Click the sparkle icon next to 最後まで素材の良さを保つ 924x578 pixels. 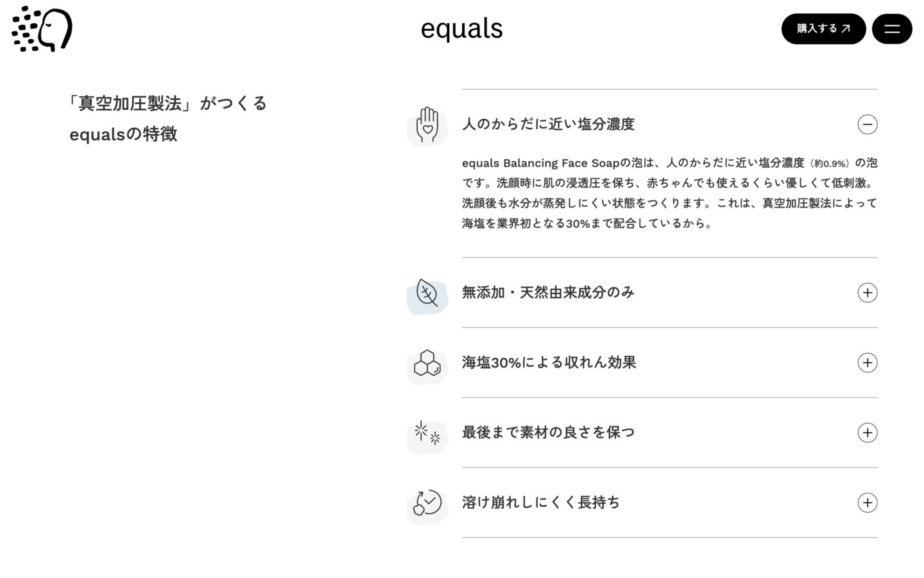click(x=427, y=433)
